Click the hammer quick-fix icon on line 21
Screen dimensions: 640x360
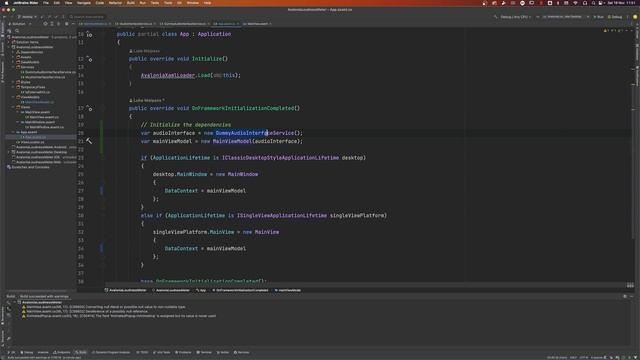pyautogui.click(x=89, y=141)
